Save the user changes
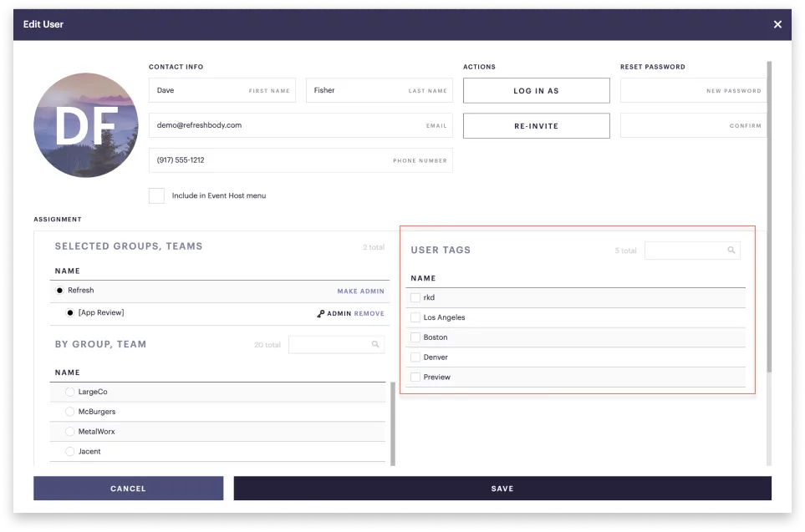Screen dimensions: 805x532 coord(502,489)
